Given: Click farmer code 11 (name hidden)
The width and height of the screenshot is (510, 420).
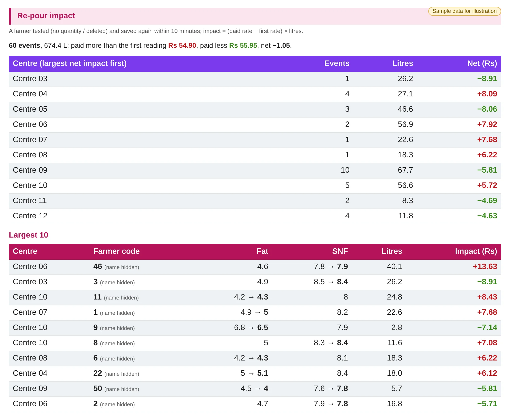Looking at the screenshot, I should 116,297.
